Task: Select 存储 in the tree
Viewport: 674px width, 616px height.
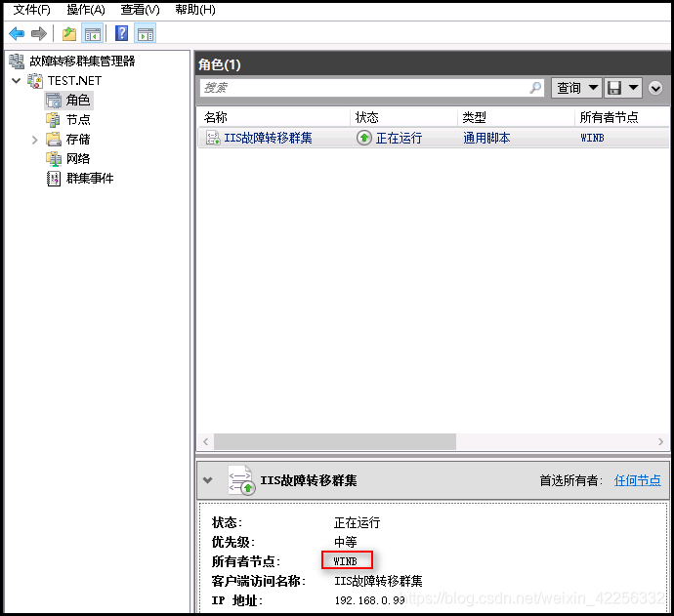Action: coord(78,140)
